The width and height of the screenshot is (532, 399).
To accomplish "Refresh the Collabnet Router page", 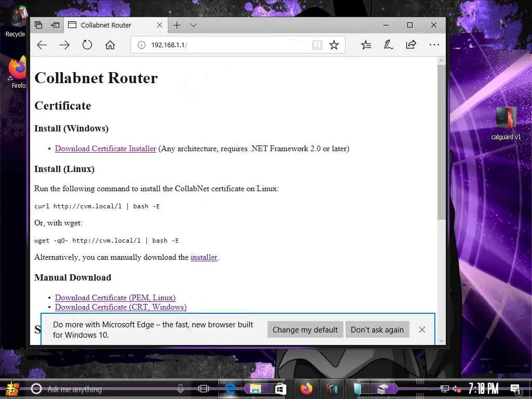I will [87, 45].
